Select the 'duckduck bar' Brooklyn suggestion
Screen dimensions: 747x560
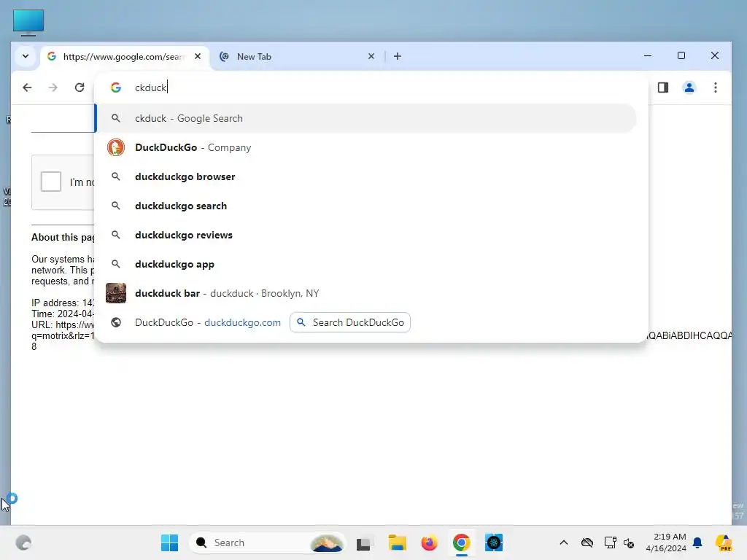coord(366,293)
